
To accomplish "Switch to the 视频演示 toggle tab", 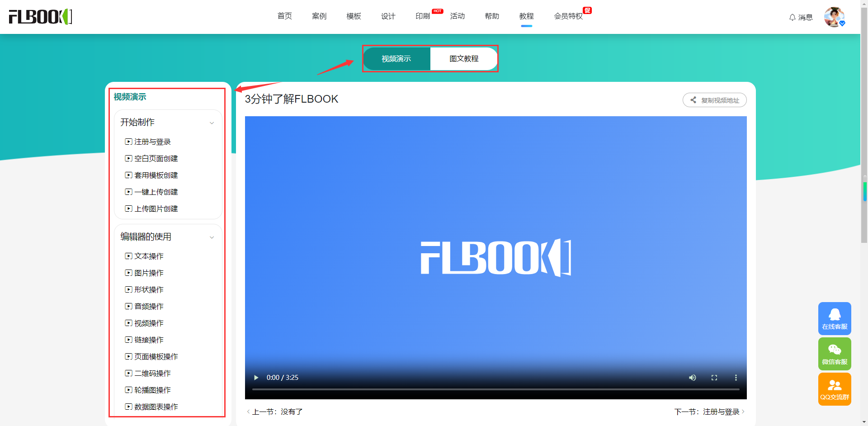I will [396, 59].
